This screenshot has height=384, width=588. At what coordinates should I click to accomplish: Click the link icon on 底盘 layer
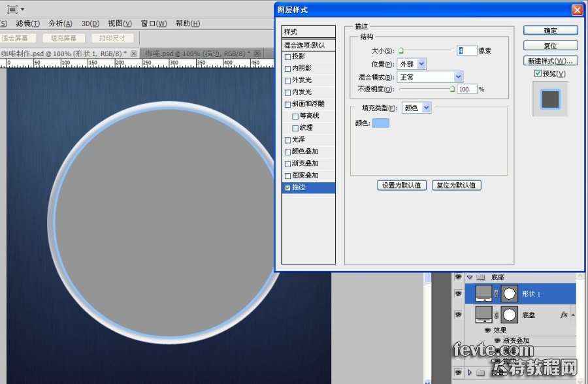497,315
